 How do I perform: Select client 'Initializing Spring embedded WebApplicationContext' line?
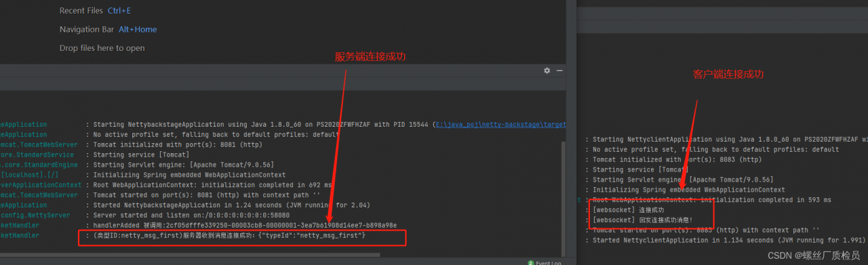(685, 190)
